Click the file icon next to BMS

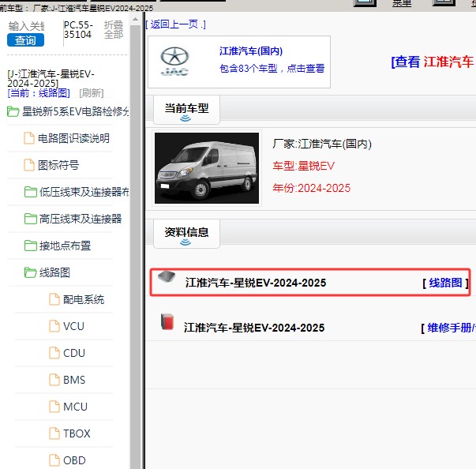54,380
